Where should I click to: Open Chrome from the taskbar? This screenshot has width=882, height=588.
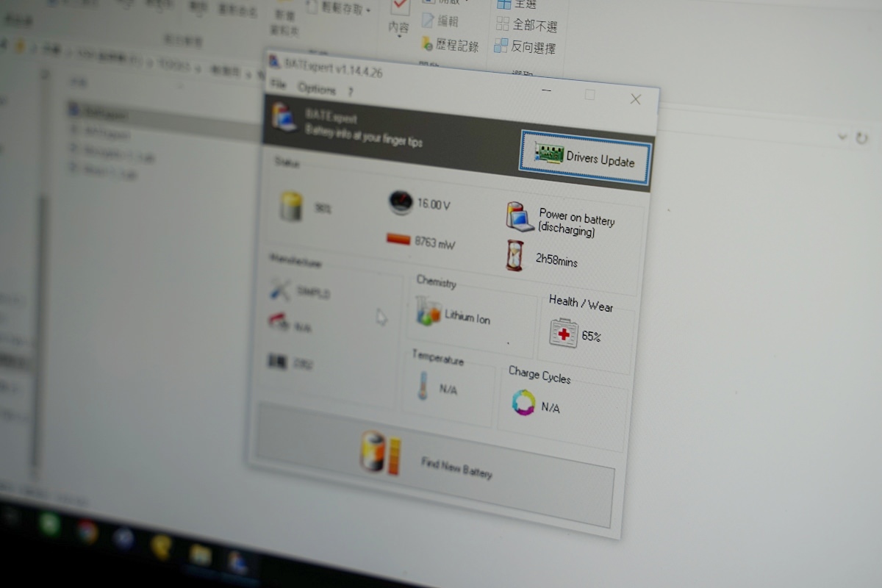(x=87, y=532)
